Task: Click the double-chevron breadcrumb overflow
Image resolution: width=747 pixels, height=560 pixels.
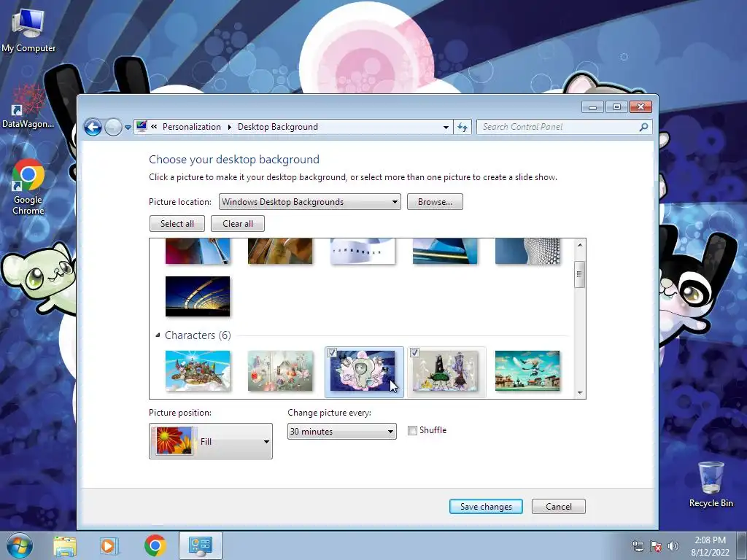Action: [x=154, y=127]
